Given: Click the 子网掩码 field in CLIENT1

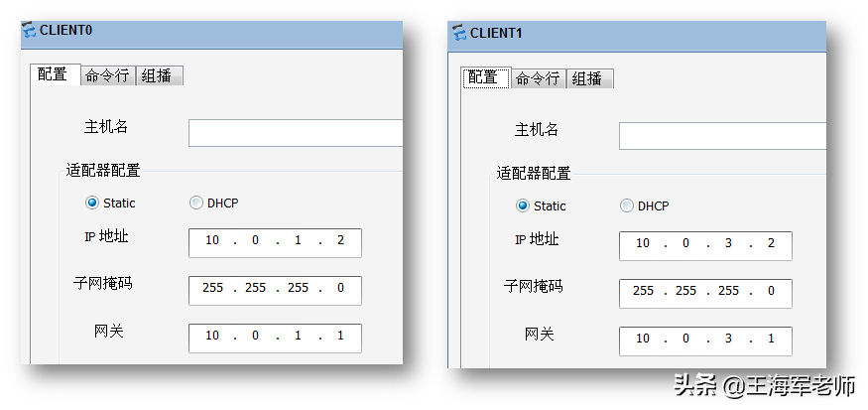Looking at the screenshot, I should click(705, 294).
